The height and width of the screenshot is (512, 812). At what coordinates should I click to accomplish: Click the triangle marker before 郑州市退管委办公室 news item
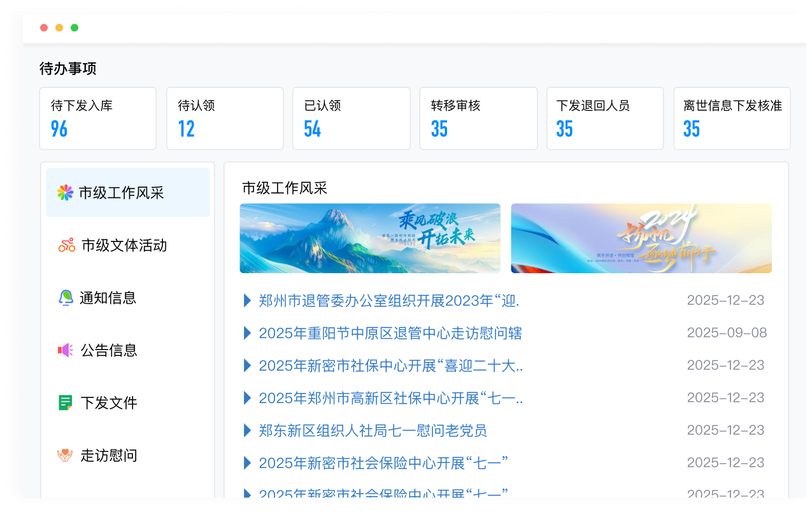(x=247, y=301)
